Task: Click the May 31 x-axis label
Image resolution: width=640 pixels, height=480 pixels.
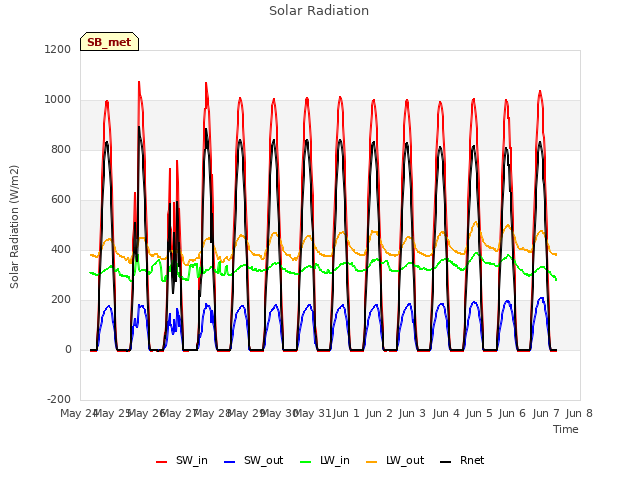Action: pos(313,413)
